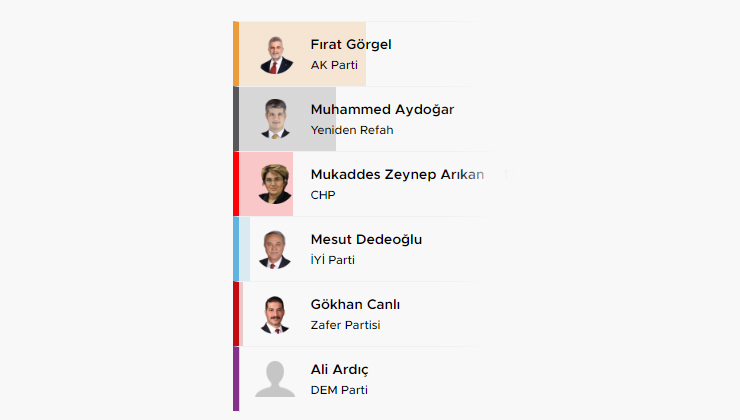Select the candidate name Fırat Görgel
This screenshot has width=740, height=420.
(x=351, y=44)
